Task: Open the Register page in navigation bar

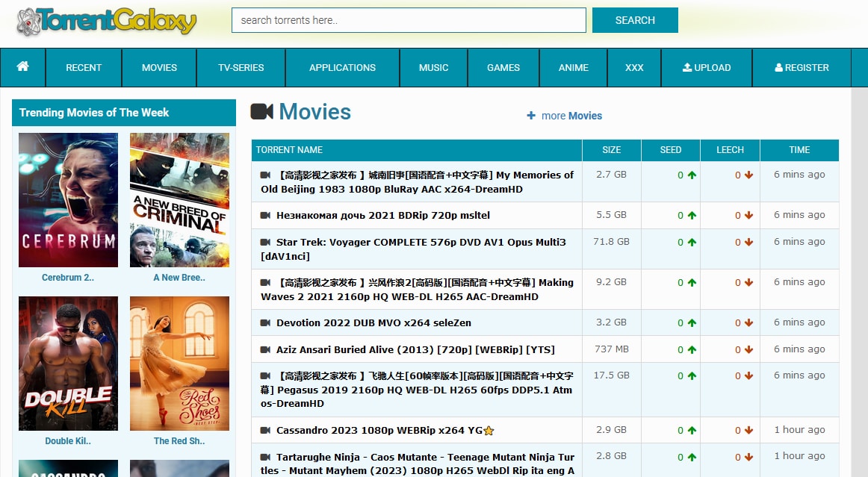Action: tap(802, 67)
